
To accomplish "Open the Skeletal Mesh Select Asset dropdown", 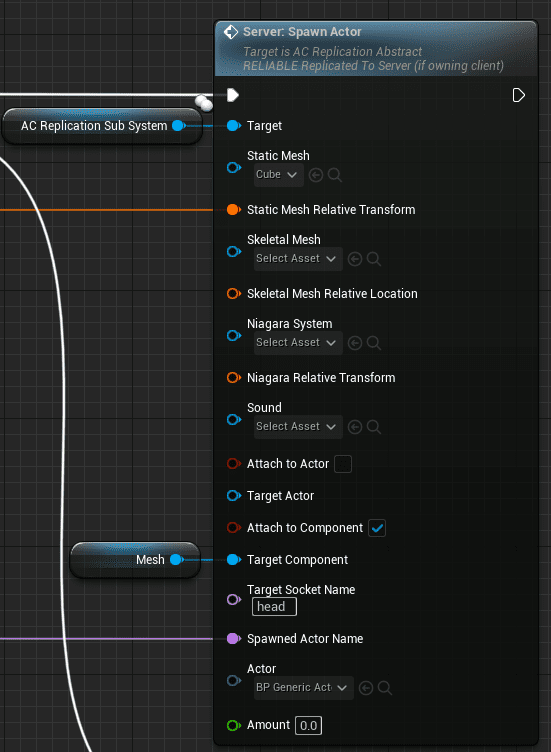I will point(298,258).
